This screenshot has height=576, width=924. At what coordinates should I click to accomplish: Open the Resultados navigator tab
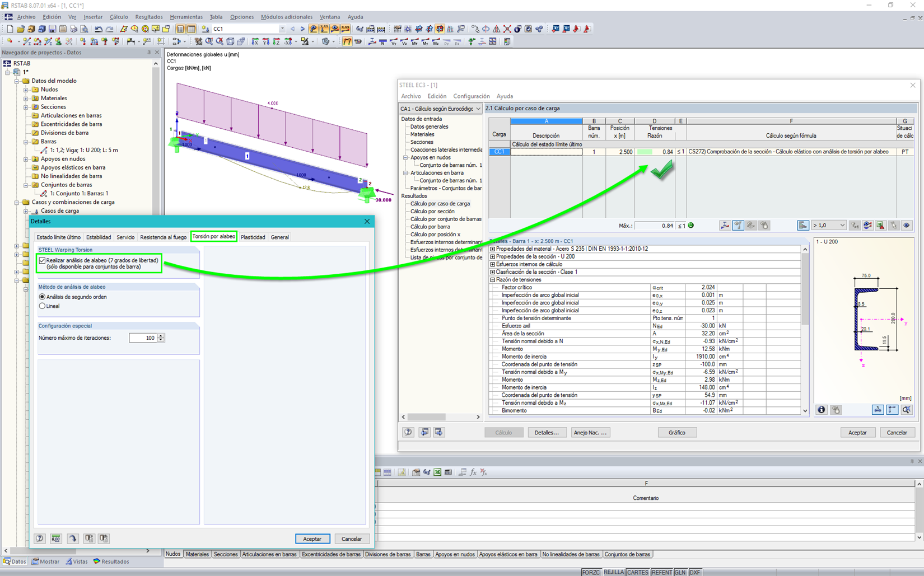tap(111, 561)
